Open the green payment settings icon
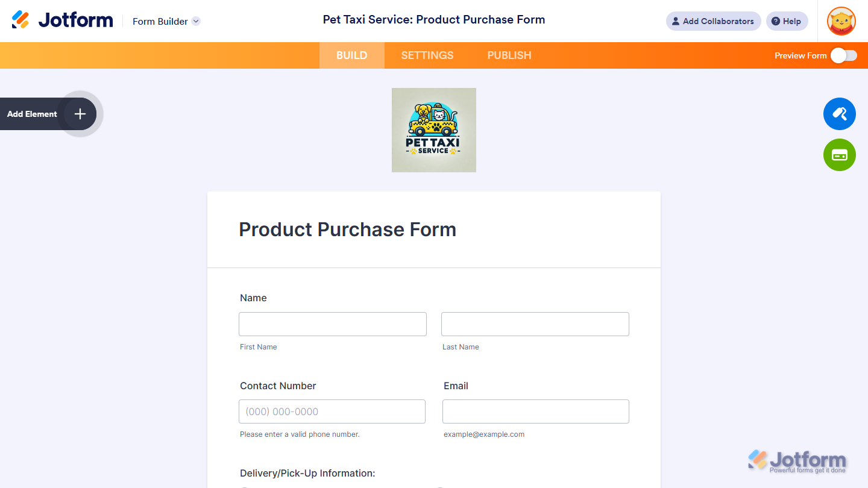868x488 pixels. tap(839, 155)
